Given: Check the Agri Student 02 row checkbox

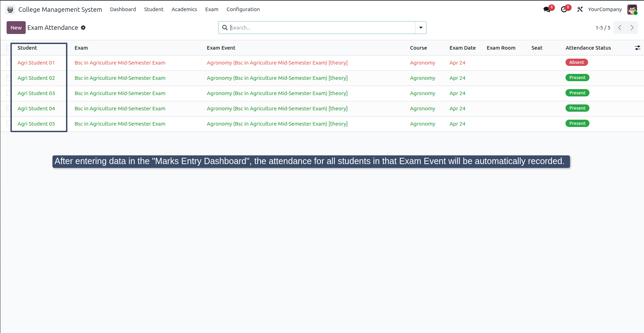Looking at the screenshot, I should point(9,78).
